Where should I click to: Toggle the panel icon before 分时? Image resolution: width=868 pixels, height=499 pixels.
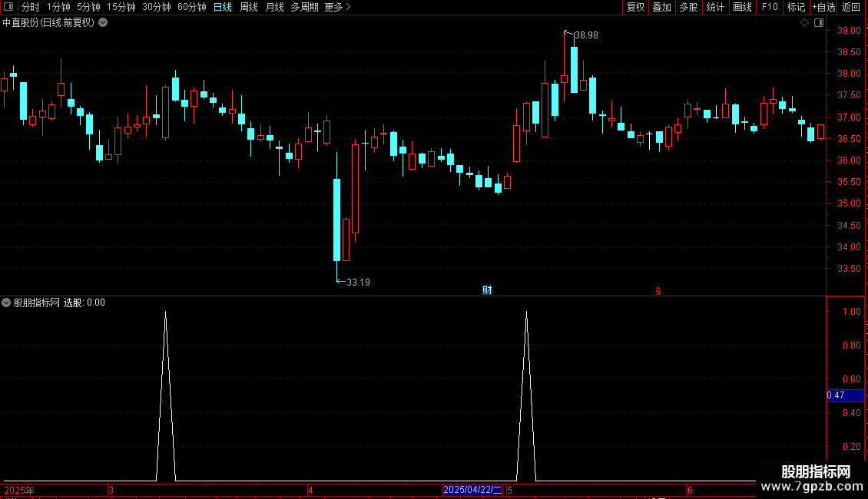tap(8, 7)
